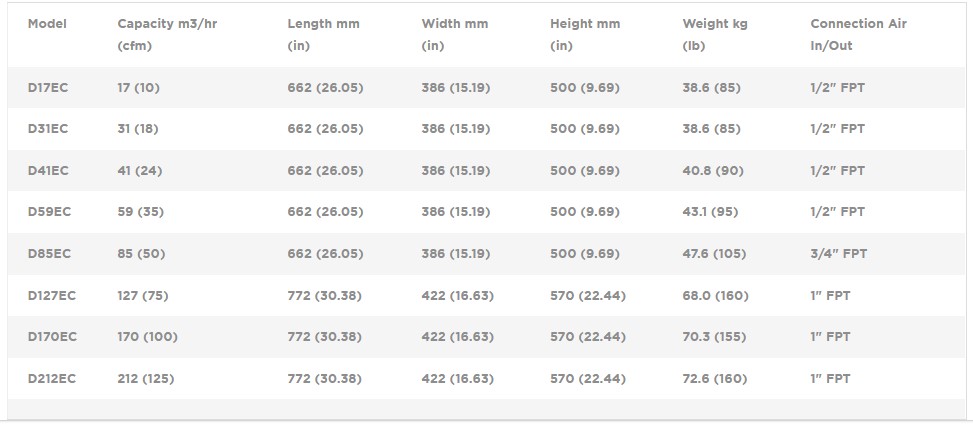973x424 pixels.
Task: Click the D212EC model name
Action: (x=52, y=379)
